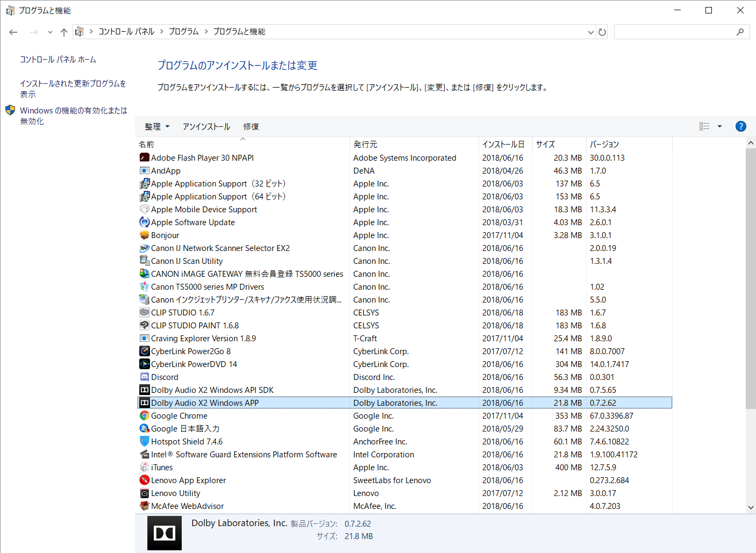Viewport: 756px width, 553px height.
Task: Open help with the blue question mark
Action: (x=740, y=126)
